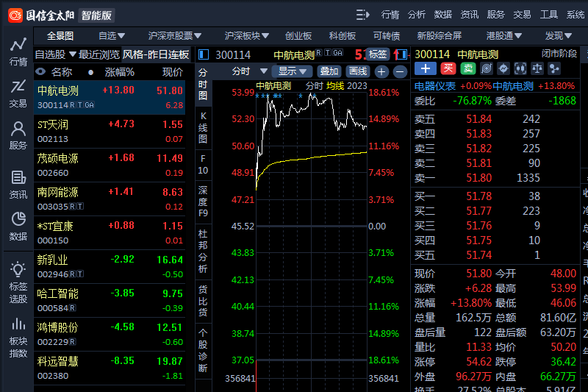Image resolution: width=588 pixels, height=392 pixels.
Task: Click the candlestick frame icon in quote panel
Action: [x=520, y=68]
